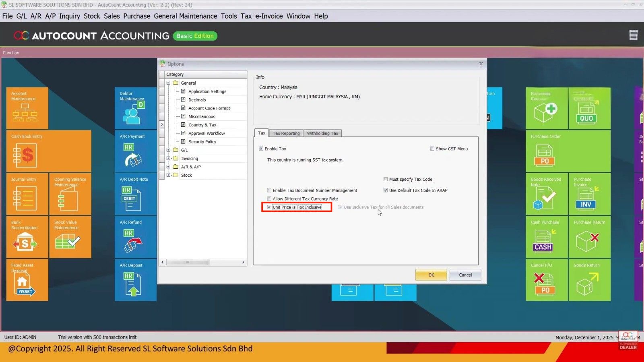Open the Goods Return tile
The image size is (644, 362).
pos(590,280)
